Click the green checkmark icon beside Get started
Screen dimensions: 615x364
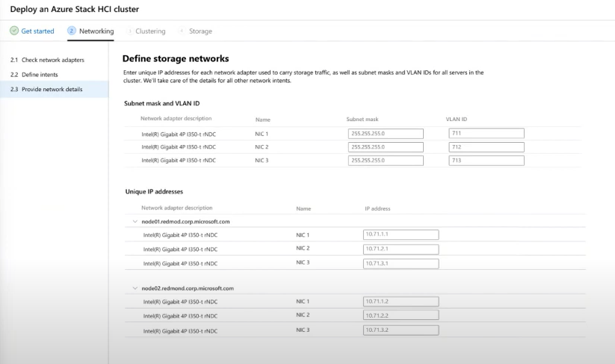tap(14, 31)
